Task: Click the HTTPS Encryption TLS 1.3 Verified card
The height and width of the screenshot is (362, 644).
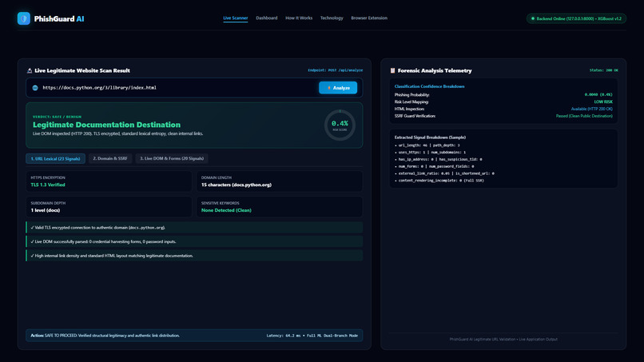Action: [109, 181]
